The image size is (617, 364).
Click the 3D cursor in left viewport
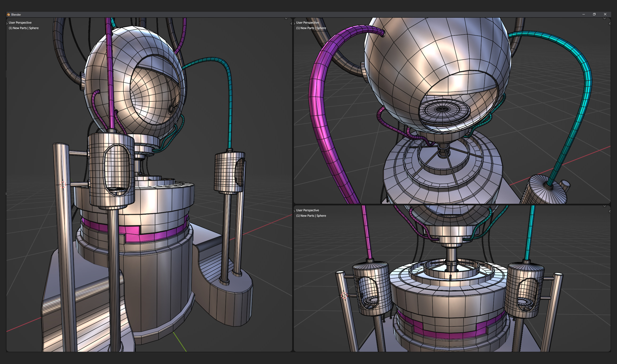click(63, 184)
